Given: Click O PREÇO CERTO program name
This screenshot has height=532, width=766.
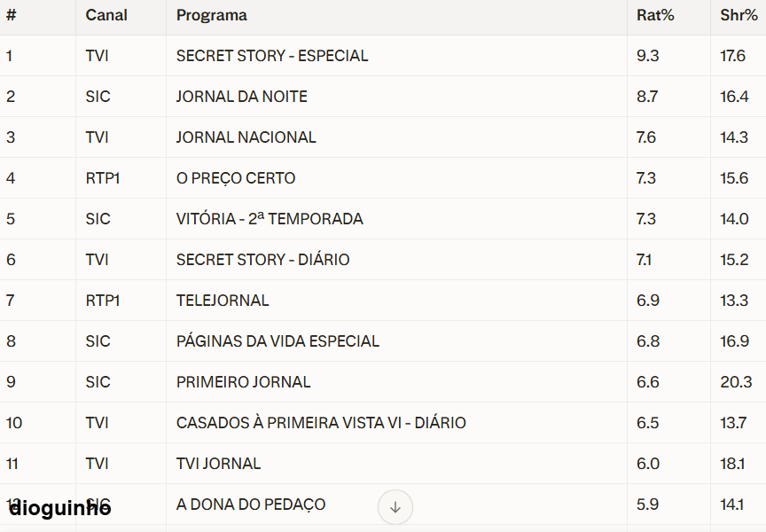Looking at the screenshot, I should click(236, 178).
